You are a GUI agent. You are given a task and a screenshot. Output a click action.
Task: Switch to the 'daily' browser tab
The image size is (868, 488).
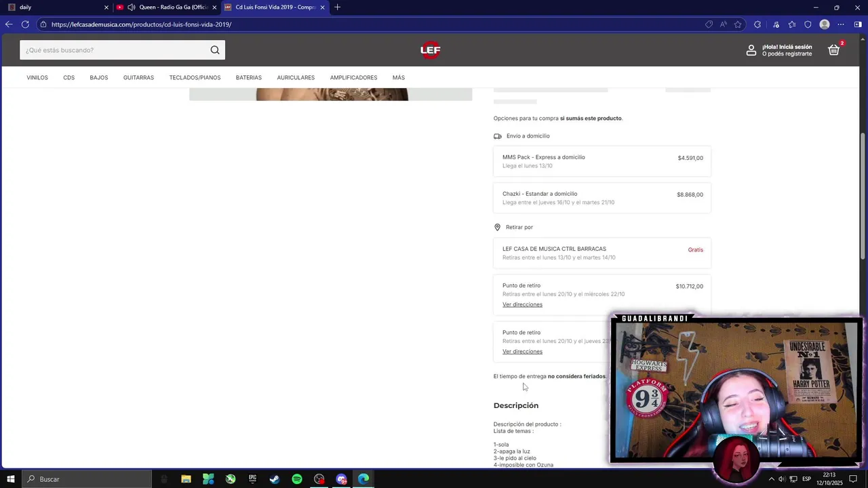click(58, 7)
